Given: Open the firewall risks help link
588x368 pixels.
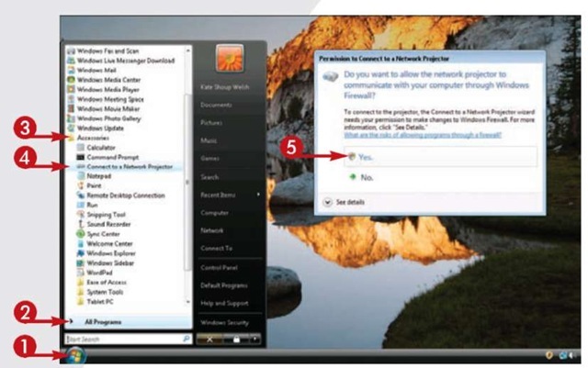Looking at the screenshot, I should pos(423,135).
